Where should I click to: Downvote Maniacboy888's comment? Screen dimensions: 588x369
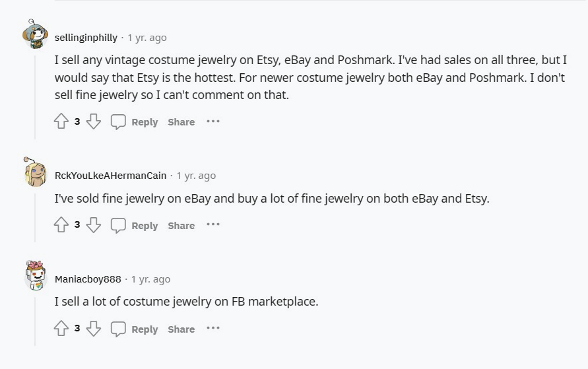point(94,329)
